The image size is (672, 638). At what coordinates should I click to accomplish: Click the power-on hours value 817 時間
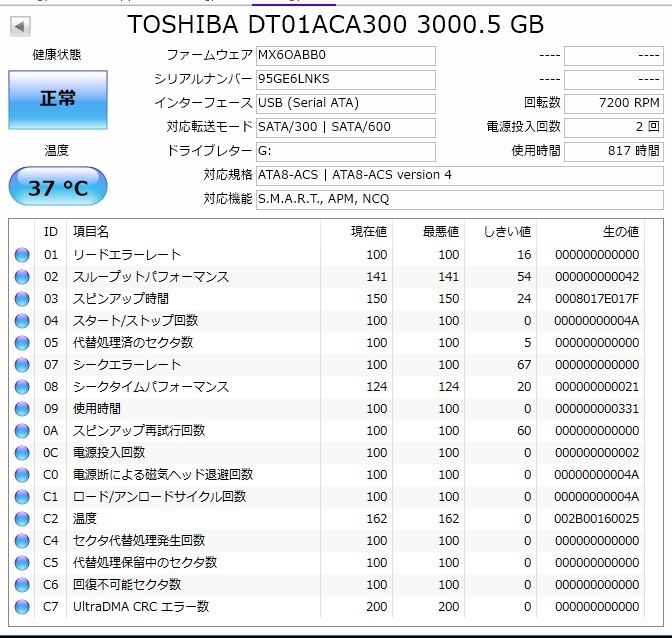[614, 152]
